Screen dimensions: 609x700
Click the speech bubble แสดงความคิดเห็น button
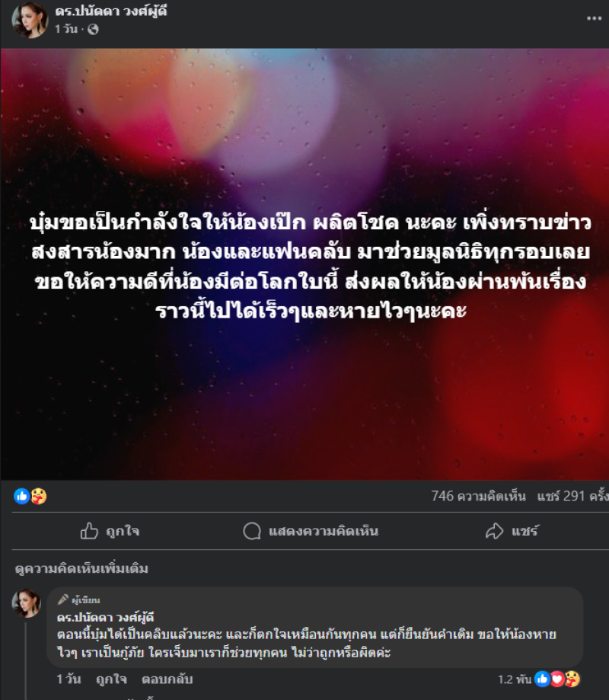click(311, 531)
